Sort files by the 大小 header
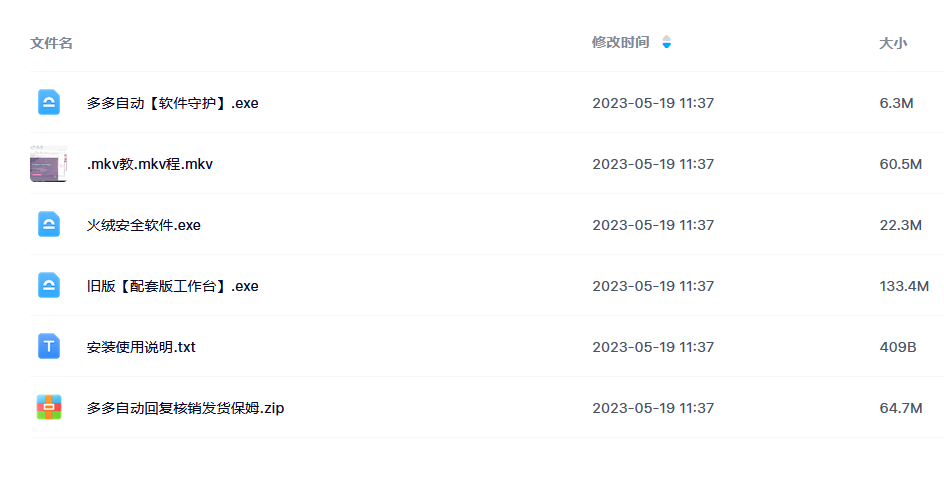The width and height of the screenshot is (944, 480). point(893,43)
